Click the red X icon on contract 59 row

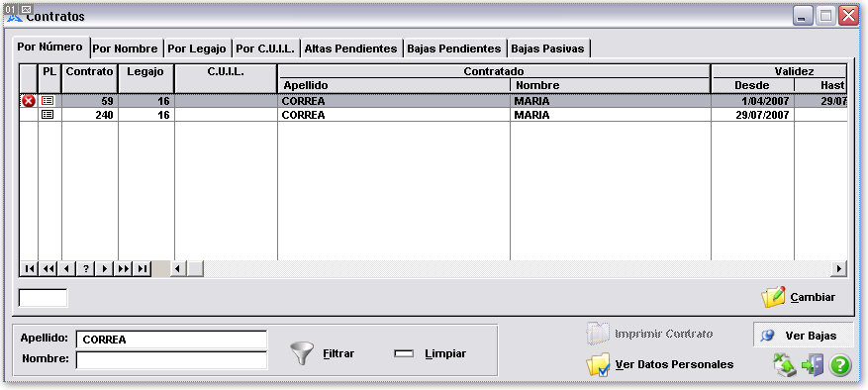click(x=29, y=101)
